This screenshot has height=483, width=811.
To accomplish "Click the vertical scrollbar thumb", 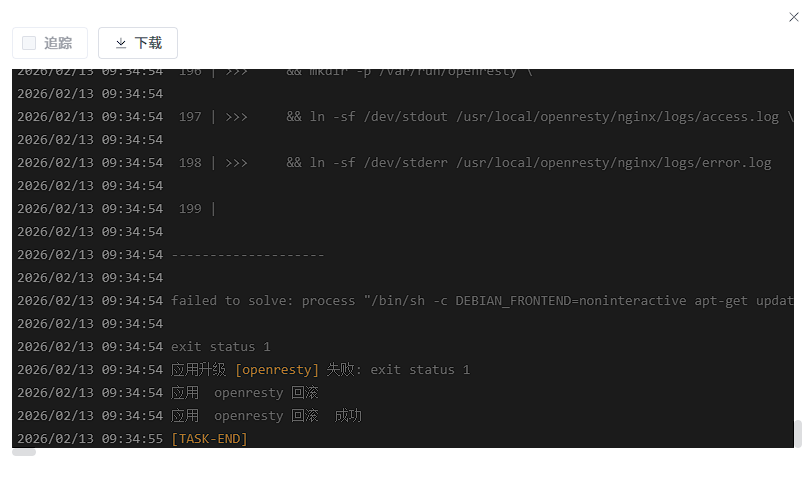I will pos(797,434).
